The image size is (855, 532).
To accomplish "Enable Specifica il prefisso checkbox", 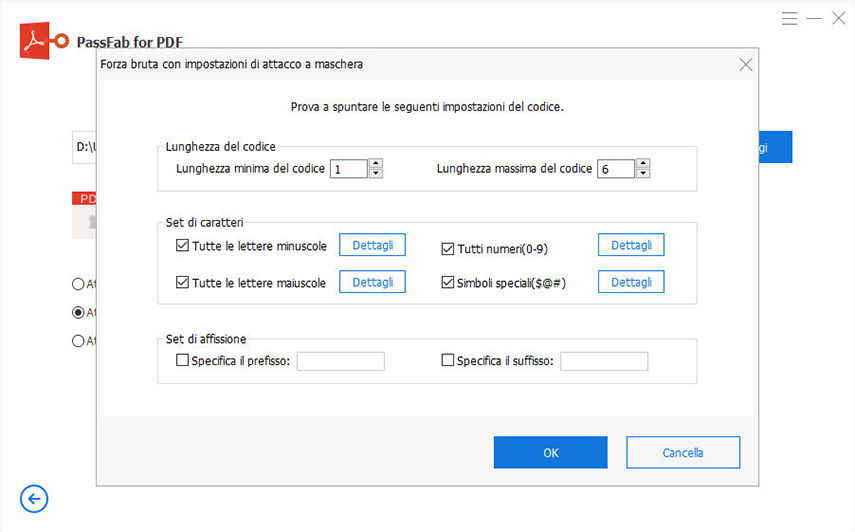I will 182,360.
